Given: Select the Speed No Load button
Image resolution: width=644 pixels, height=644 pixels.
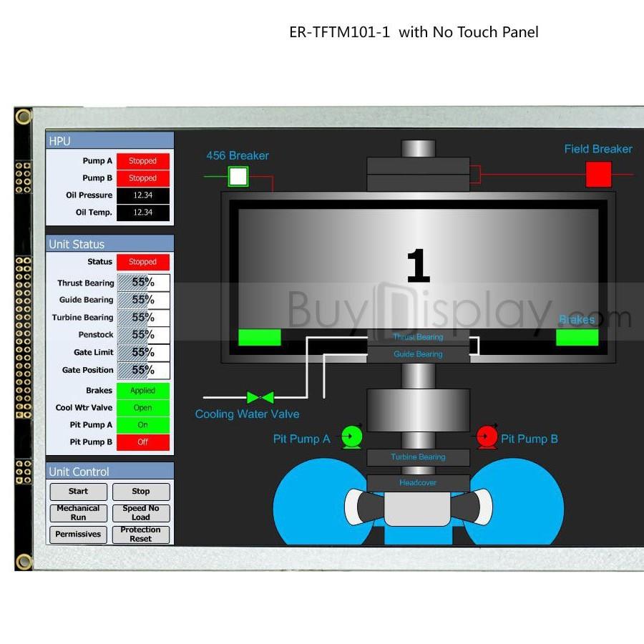Looking at the screenshot, I should [141, 513].
